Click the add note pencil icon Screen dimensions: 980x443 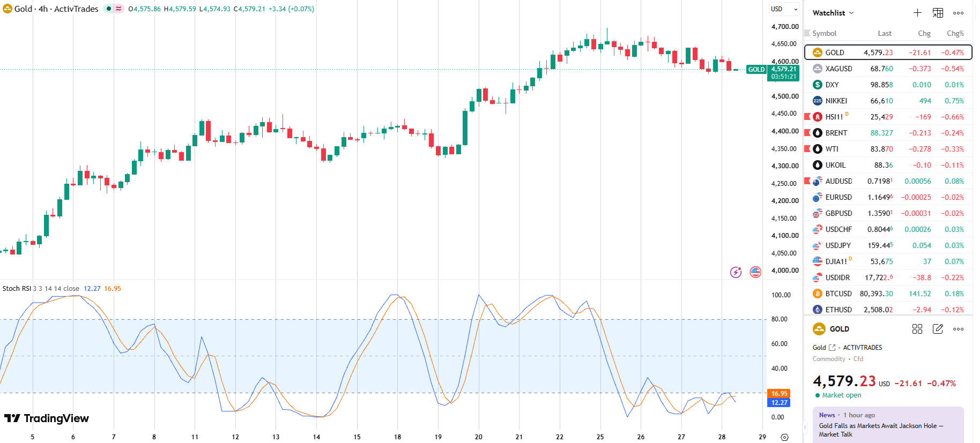point(938,329)
